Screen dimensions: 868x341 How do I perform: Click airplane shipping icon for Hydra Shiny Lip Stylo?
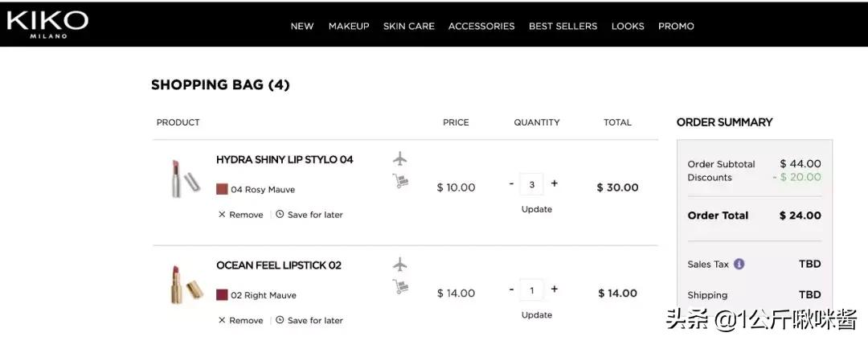coord(400,158)
